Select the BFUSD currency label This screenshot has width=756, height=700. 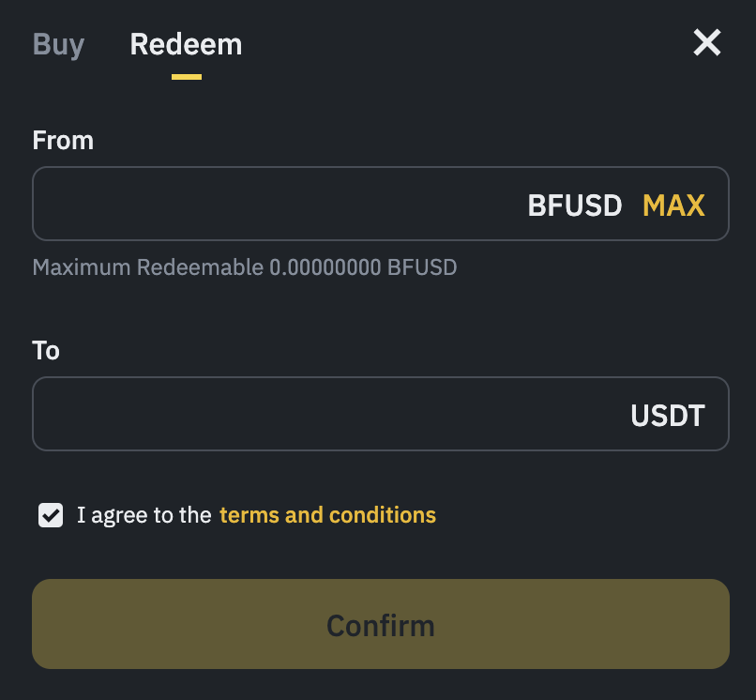point(574,205)
